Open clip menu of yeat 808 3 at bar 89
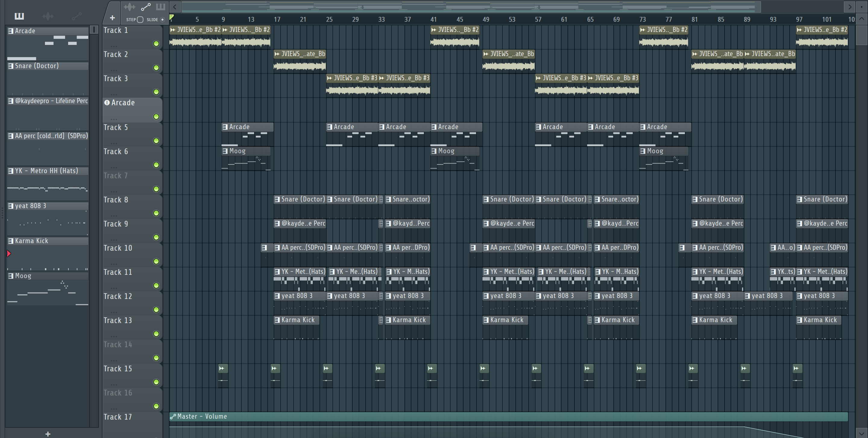 point(747,296)
